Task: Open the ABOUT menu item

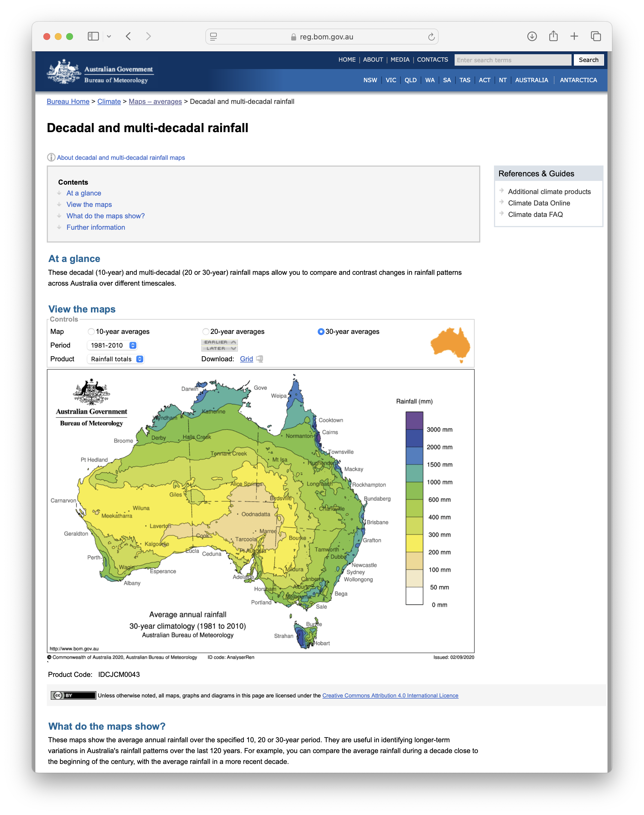Action: point(373,60)
